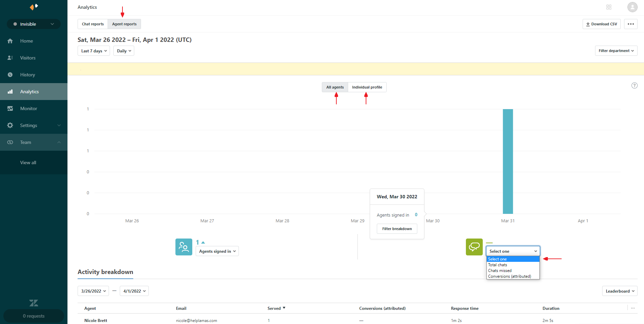Click the Settings gear icon
Image resolution: width=644 pixels, height=324 pixels.
pyautogui.click(x=10, y=125)
